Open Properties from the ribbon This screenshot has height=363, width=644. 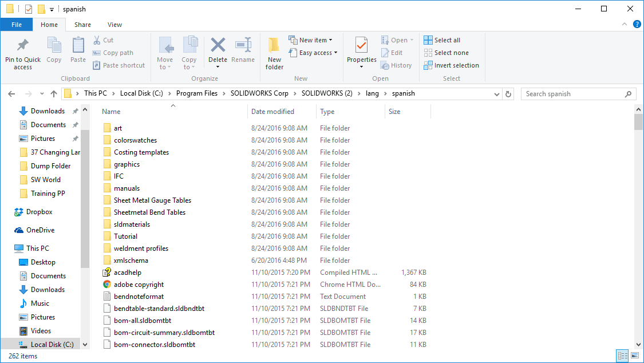click(x=361, y=53)
